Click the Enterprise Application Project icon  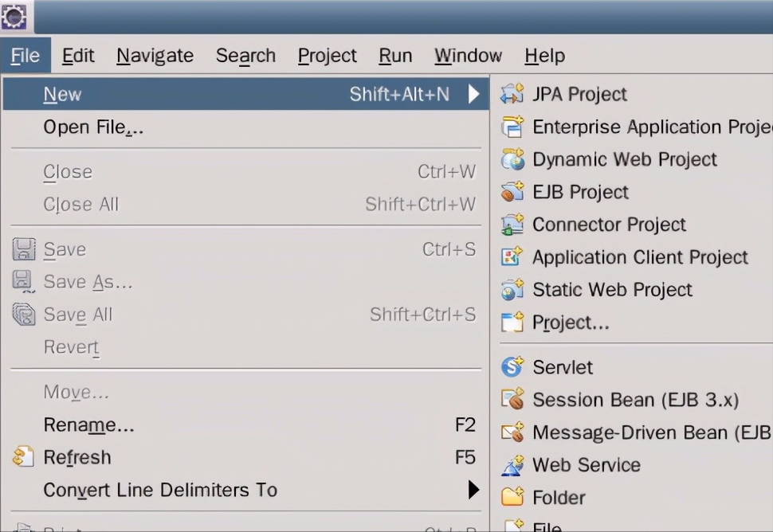point(512,127)
